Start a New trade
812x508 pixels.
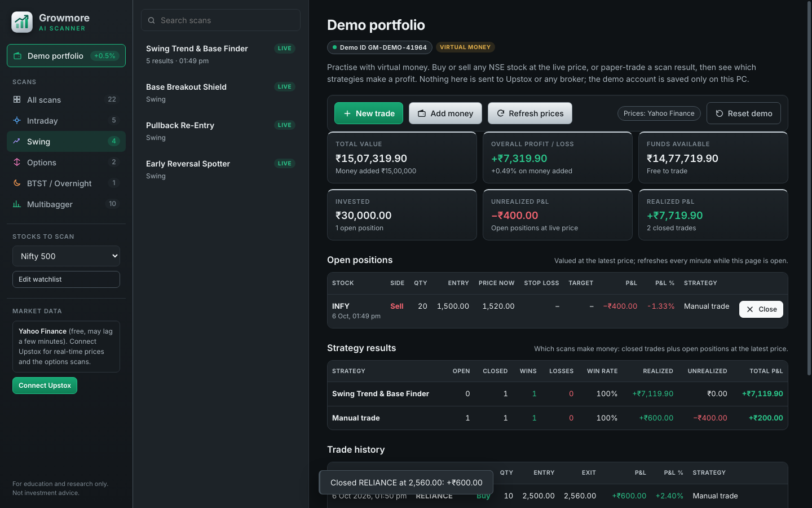coord(369,113)
